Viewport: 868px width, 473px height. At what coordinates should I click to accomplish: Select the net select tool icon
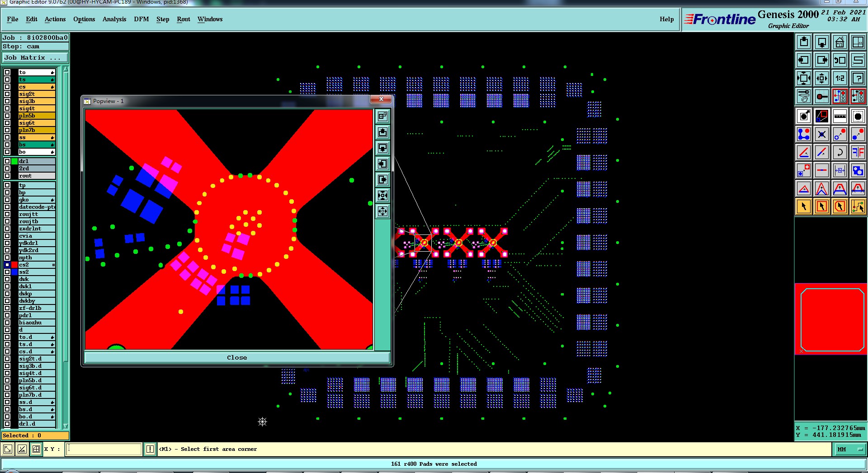(x=858, y=206)
